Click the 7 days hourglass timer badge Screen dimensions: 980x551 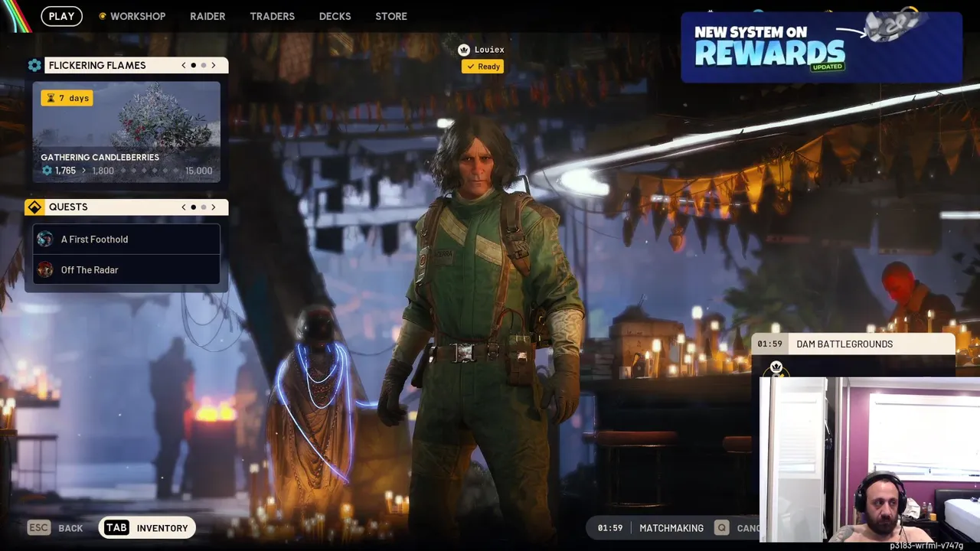[x=67, y=98]
